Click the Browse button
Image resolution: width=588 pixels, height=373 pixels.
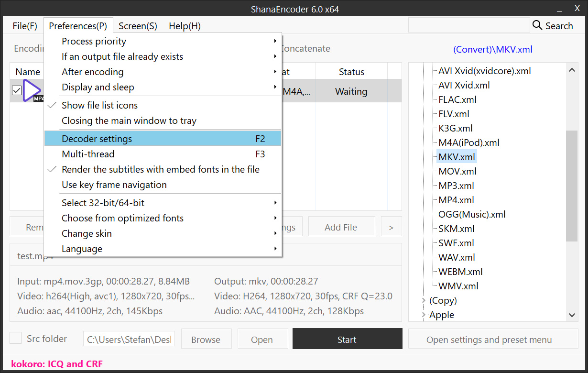[x=206, y=340]
